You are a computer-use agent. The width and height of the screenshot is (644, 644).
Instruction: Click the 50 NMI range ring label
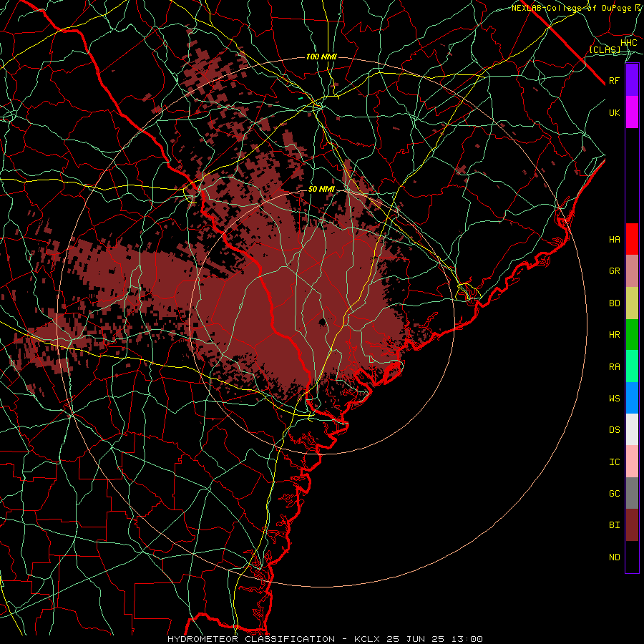(x=321, y=189)
